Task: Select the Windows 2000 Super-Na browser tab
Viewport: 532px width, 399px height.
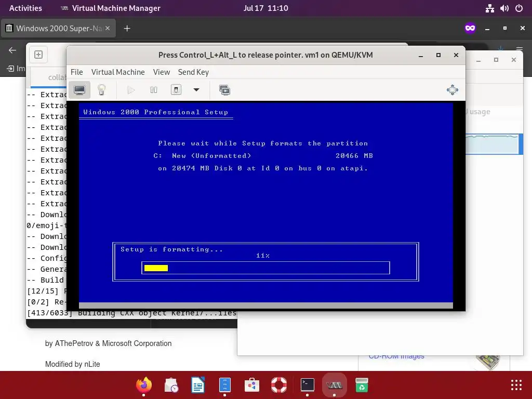Action: point(58,28)
